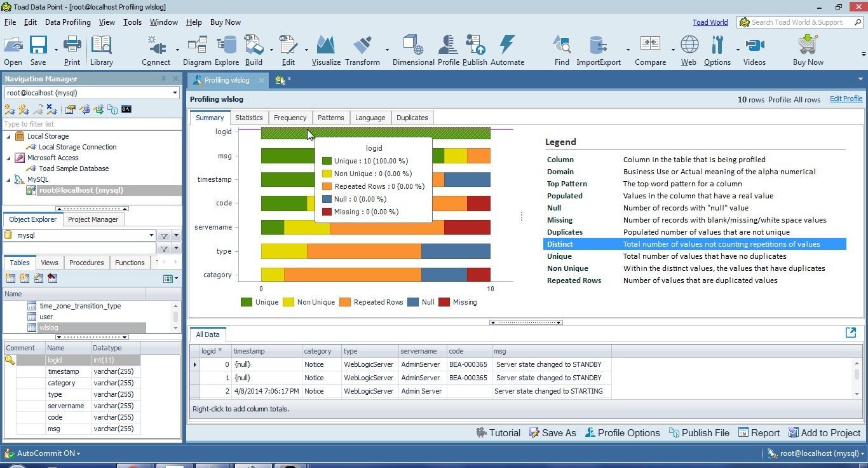Open the Data Profiling menu
Viewport: 868px width, 468px height.
pyautogui.click(x=67, y=22)
